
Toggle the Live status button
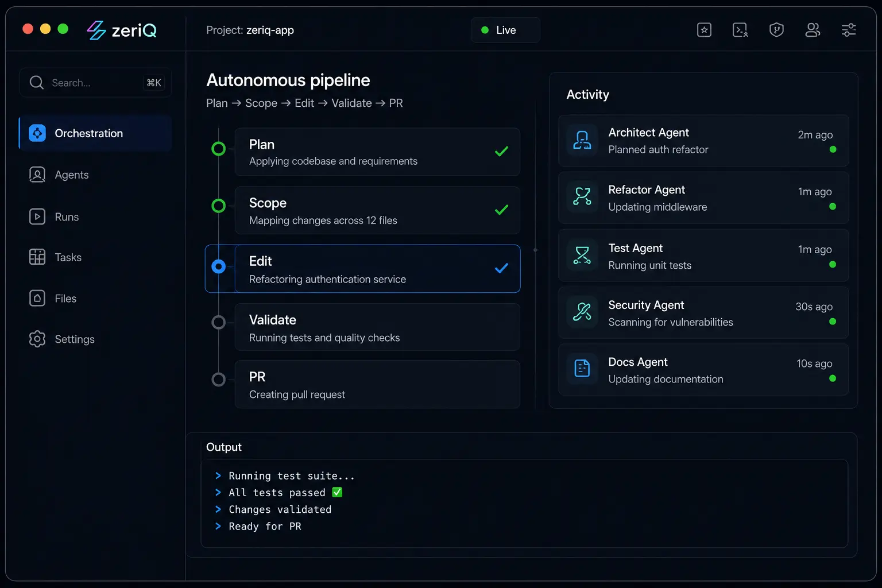(505, 30)
